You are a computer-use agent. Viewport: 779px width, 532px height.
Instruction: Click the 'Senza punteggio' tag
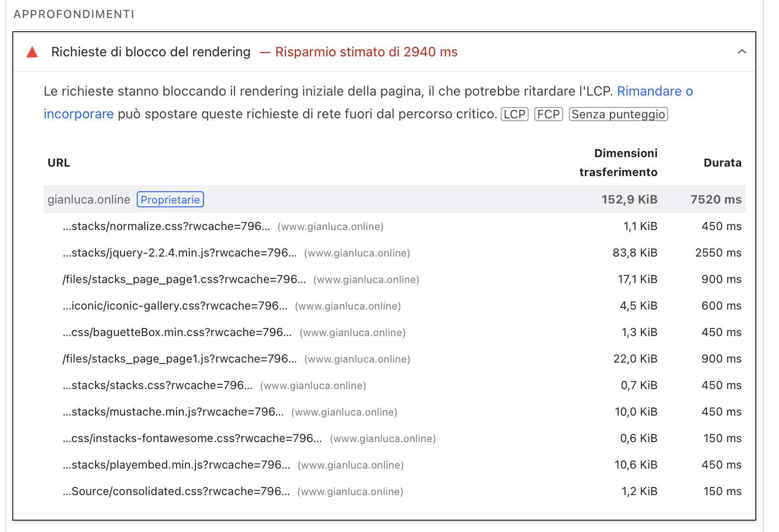(x=618, y=115)
